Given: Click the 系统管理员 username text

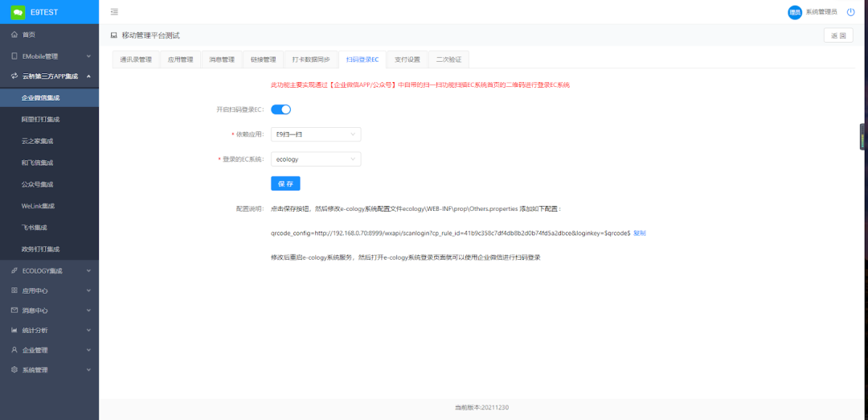Looking at the screenshot, I should 821,11.
